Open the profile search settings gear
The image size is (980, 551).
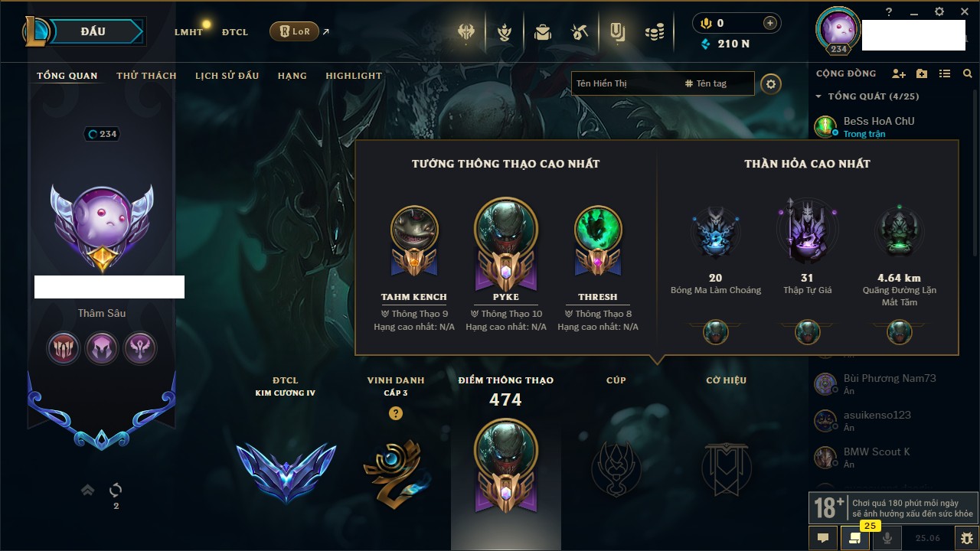771,83
